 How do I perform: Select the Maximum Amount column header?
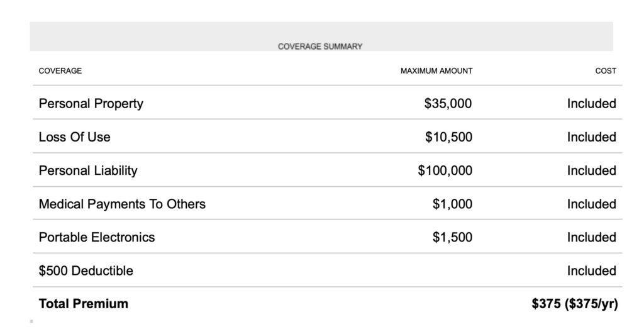click(436, 71)
